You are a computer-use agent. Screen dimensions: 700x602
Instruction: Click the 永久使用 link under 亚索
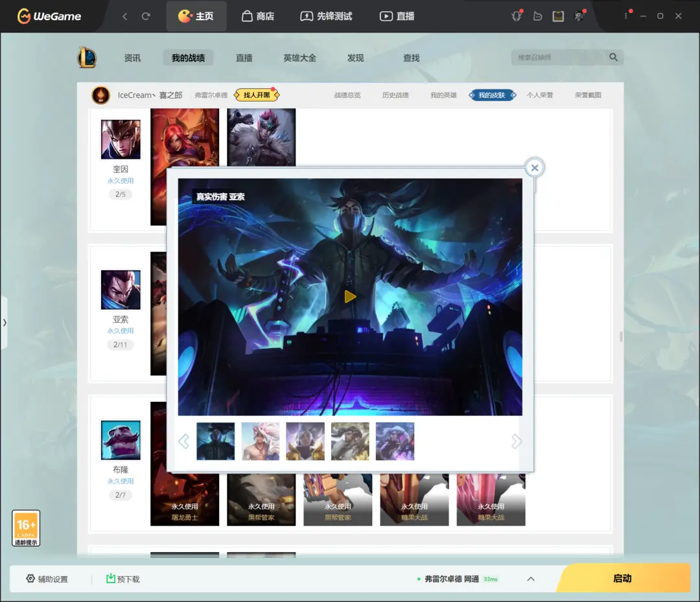[x=121, y=330]
